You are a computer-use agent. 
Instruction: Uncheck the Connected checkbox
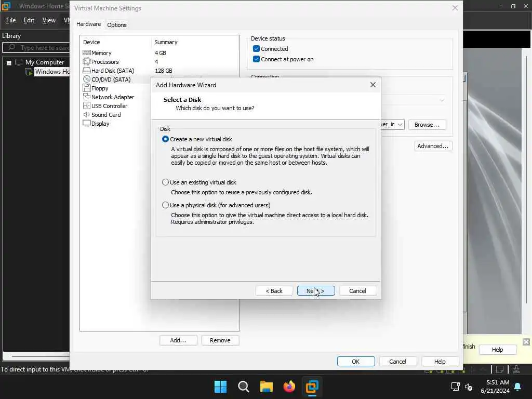pyautogui.click(x=256, y=48)
